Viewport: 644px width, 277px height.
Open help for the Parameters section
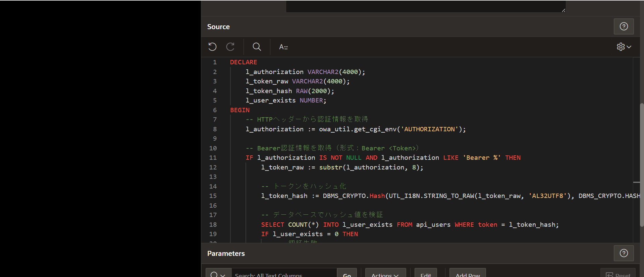[x=624, y=253]
